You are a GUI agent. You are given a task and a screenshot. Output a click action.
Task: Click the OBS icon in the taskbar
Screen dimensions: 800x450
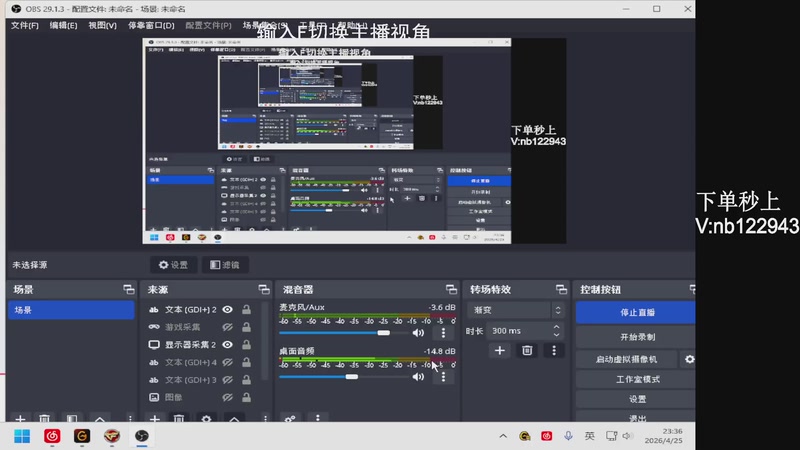tap(142, 436)
